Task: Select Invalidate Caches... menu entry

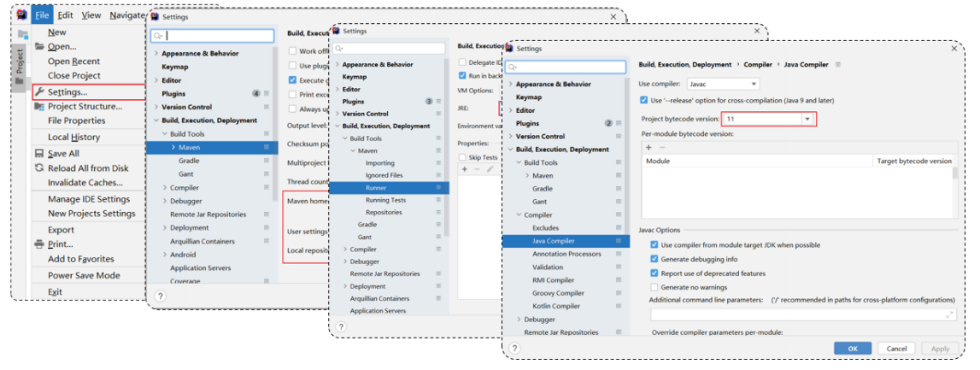Action: 85,183
